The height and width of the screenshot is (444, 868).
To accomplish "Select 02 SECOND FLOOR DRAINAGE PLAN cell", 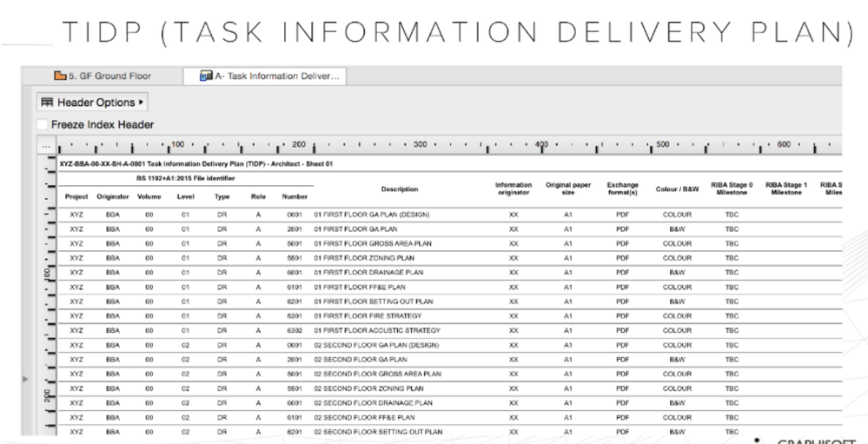I will pyautogui.click(x=373, y=403).
